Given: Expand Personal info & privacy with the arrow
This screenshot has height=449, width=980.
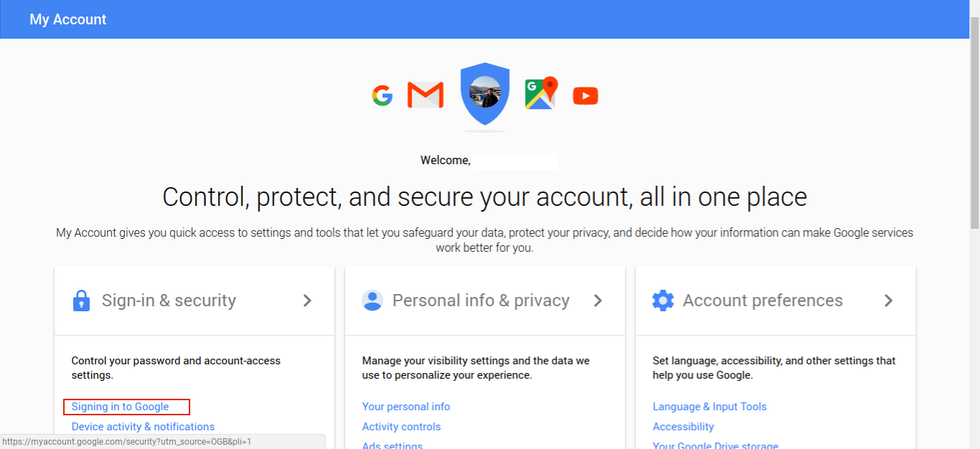Looking at the screenshot, I should pyautogui.click(x=598, y=301).
